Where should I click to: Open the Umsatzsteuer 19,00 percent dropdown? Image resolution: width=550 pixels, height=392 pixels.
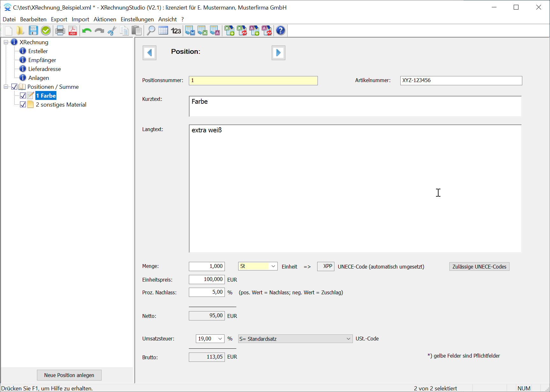click(220, 339)
